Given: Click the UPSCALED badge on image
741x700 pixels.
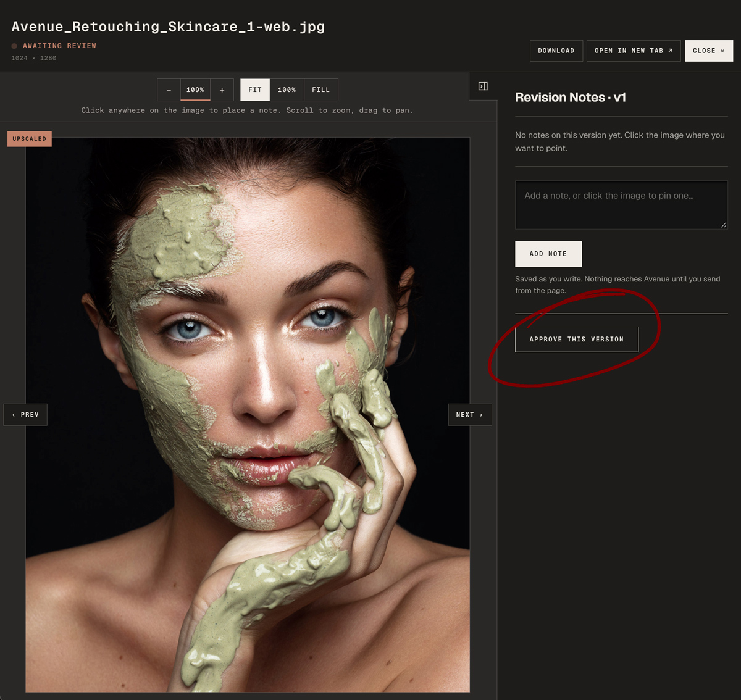Looking at the screenshot, I should [x=30, y=139].
